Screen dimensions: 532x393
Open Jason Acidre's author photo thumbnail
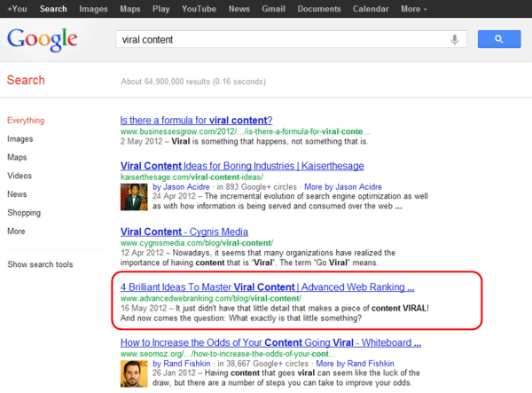coord(134,197)
